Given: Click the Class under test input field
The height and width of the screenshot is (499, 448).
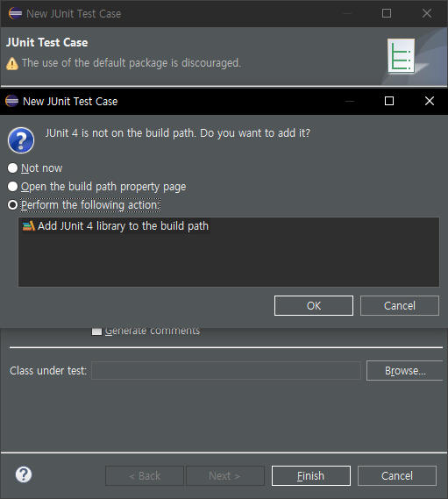Looking at the screenshot, I should [226, 370].
